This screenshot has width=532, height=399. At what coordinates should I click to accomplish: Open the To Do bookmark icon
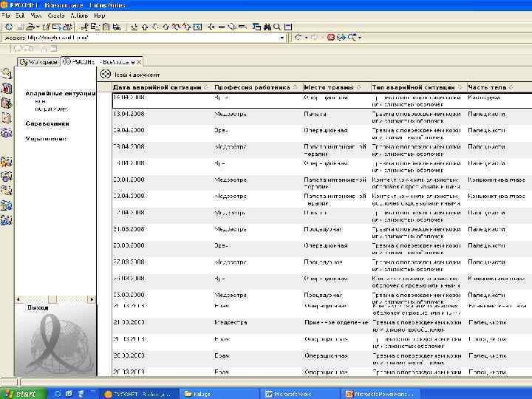tap(6, 117)
